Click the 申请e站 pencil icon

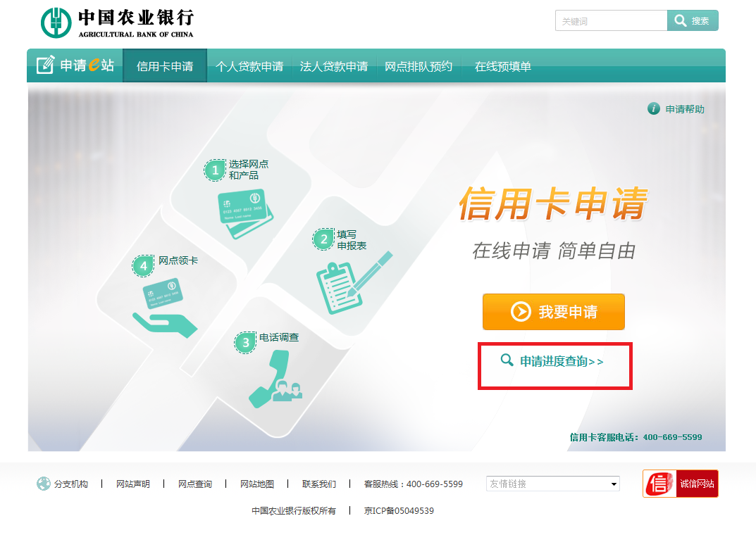(45, 65)
